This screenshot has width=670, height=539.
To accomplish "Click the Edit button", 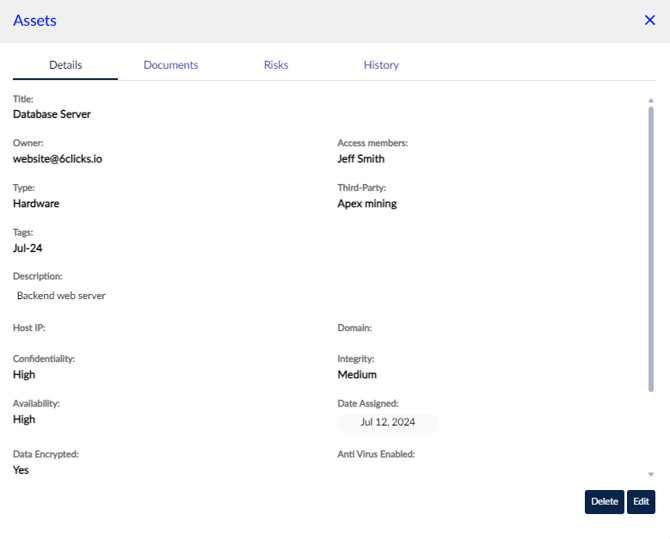I will [x=641, y=501].
